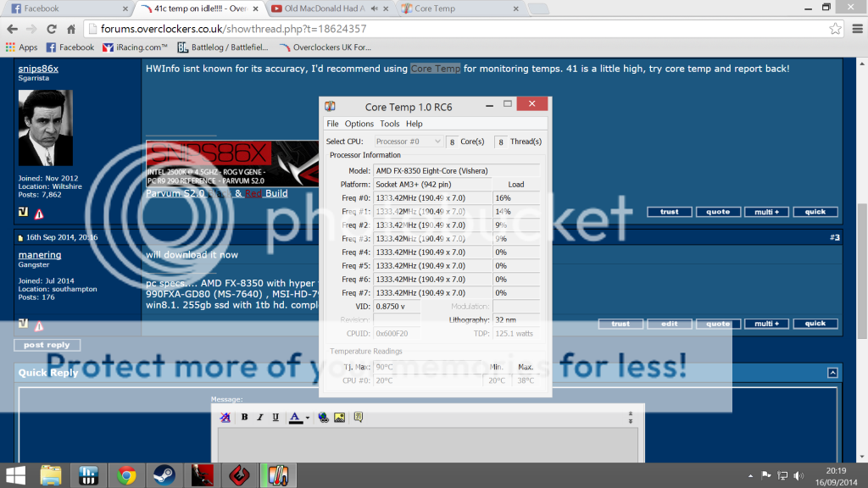Toggle bold formatting in message editor
Screen dimensions: 868x488
(244, 417)
